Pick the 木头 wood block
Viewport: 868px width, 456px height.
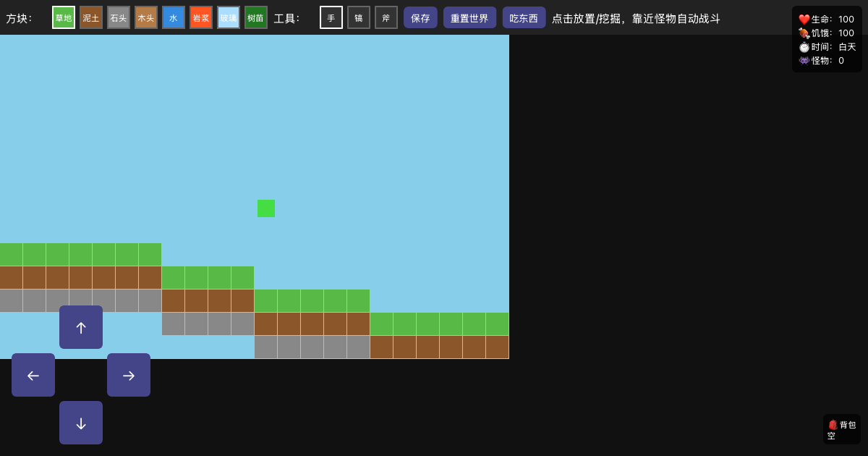click(146, 17)
